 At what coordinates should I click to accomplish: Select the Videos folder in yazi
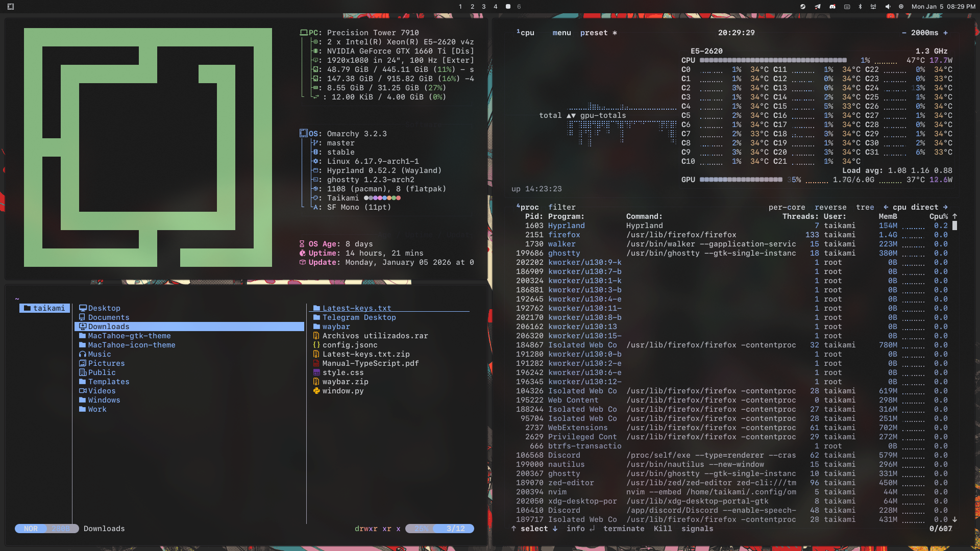189,391
